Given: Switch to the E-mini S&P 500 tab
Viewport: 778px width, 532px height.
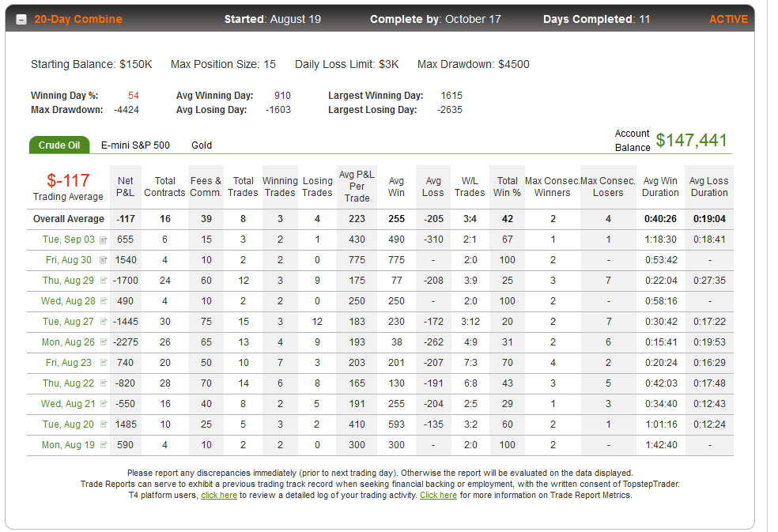Looking at the screenshot, I should point(135,145).
